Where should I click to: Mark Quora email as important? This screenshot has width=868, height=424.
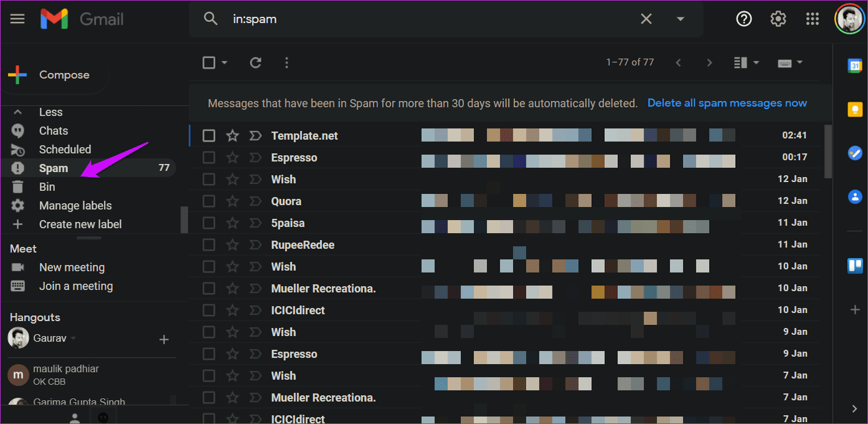coord(255,201)
